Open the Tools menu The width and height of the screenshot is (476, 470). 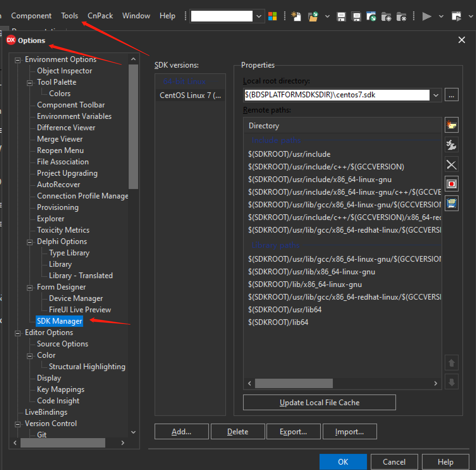pyautogui.click(x=70, y=16)
